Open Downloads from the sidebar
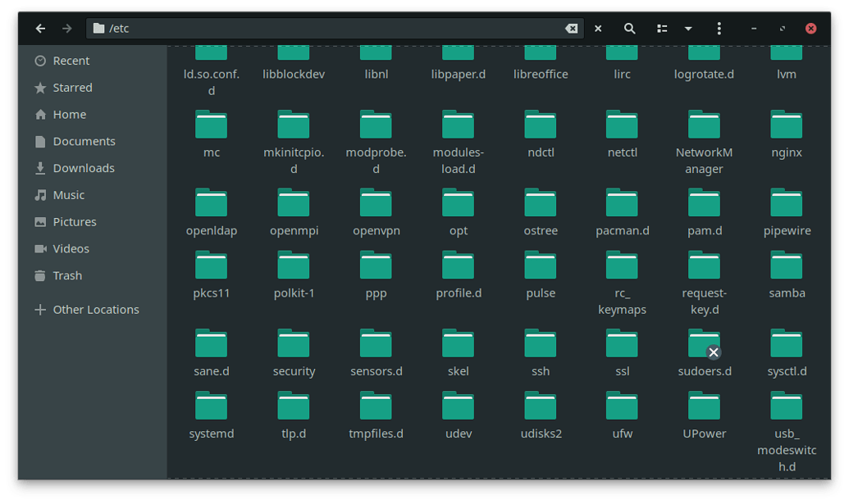This screenshot has height=504, width=849. pyautogui.click(x=83, y=168)
